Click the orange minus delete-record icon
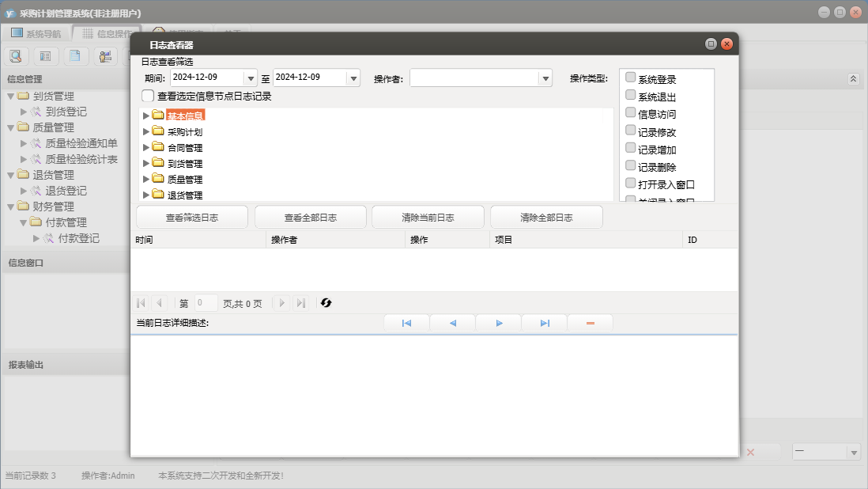Viewport: 868px width, 489px height. 591,324
